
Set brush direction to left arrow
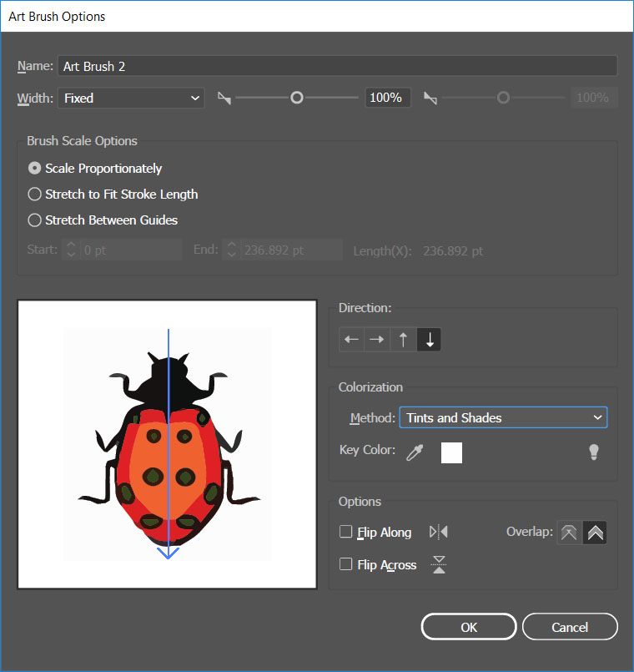point(351,340)
